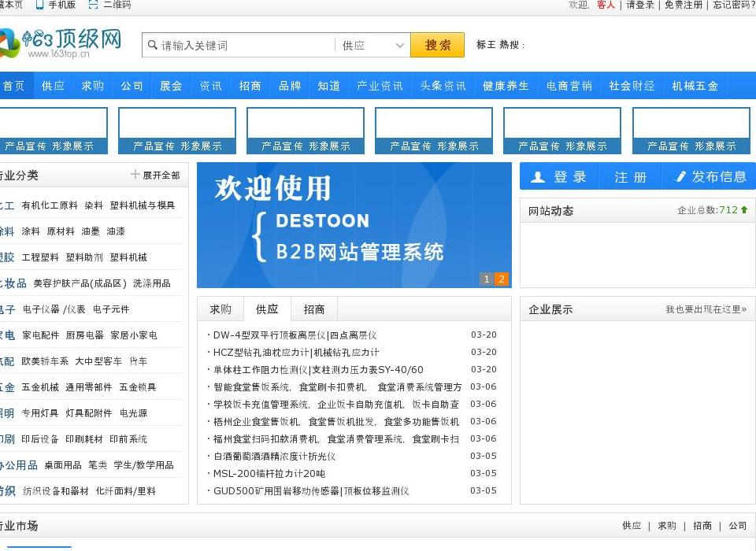Click the 注册 button in login panel
Screen dimensions: 756x551
click(x=631, y=177)
